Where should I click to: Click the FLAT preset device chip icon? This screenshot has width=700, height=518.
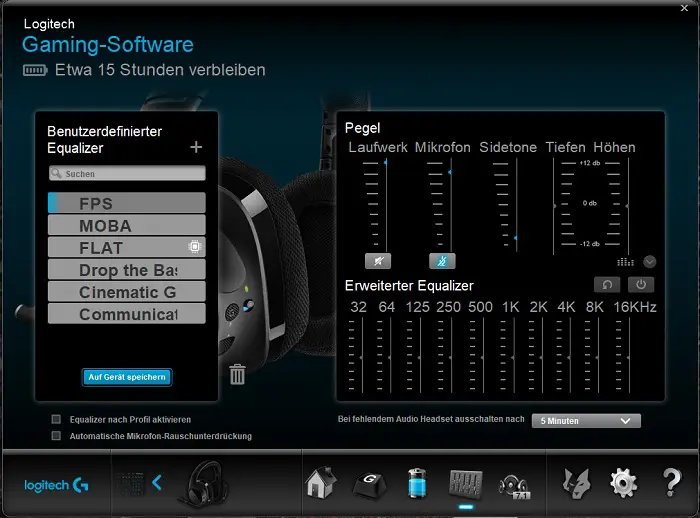(x=195, y=246)
